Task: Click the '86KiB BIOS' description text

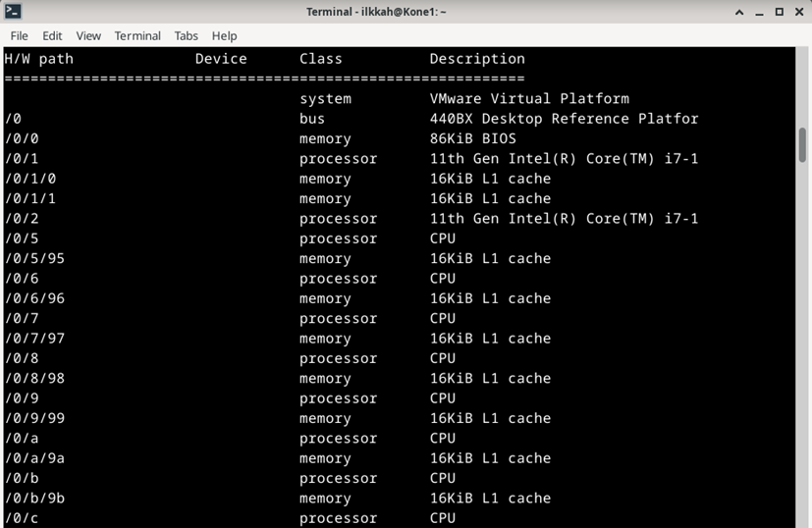Action: pos(472,138)
